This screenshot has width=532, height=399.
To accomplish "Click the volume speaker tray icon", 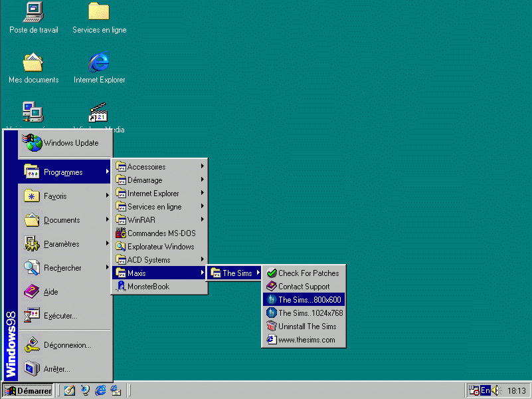I will point(495,390).
